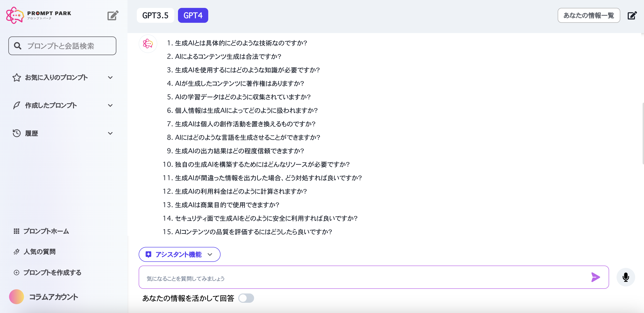Image resolution: width=644 pixels, height=313 pixels.
Task: Open あなたの情報一覧
Action: coord(589,15)
